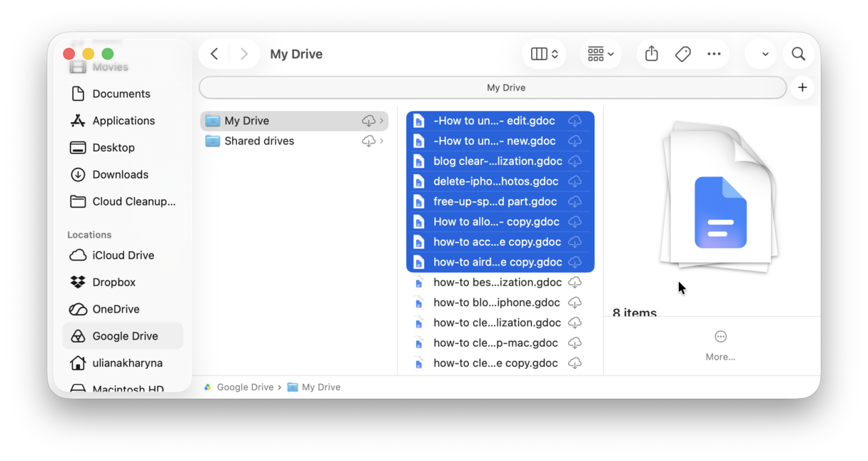Click My Drive in the path bar

click(x=314, y=387)
